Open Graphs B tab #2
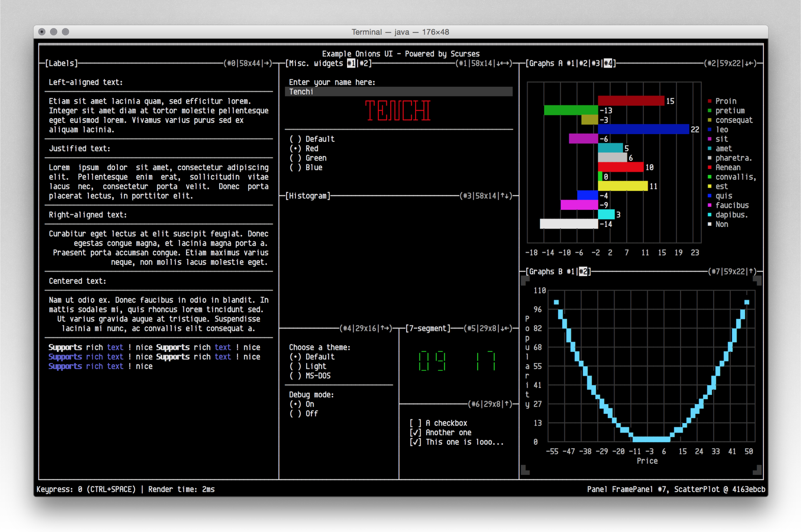The height and width of the screenshot is (532, 801). (x=583, y=272)
